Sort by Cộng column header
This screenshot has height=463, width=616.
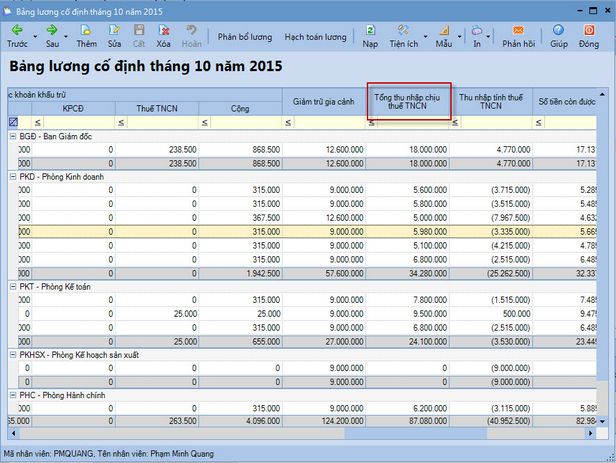(x=240, y=108)
